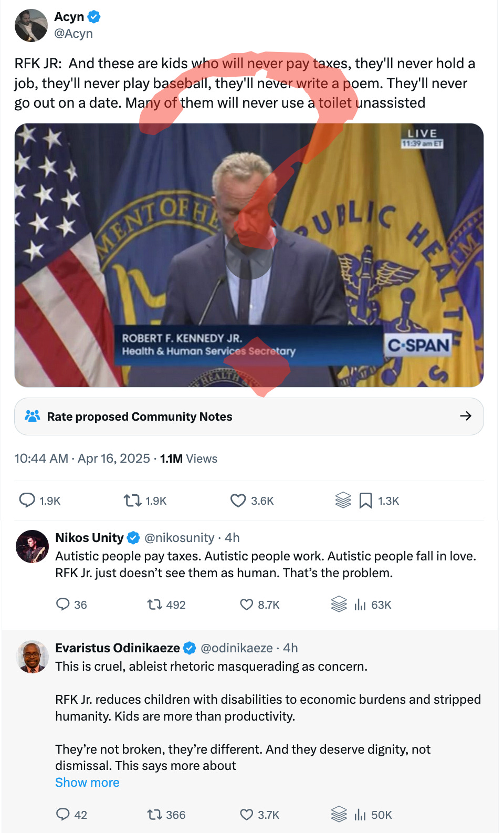504x833 pixels.
Task: Like Nikos Unity's reply with 8.7K likes
Action: [247, 605]
